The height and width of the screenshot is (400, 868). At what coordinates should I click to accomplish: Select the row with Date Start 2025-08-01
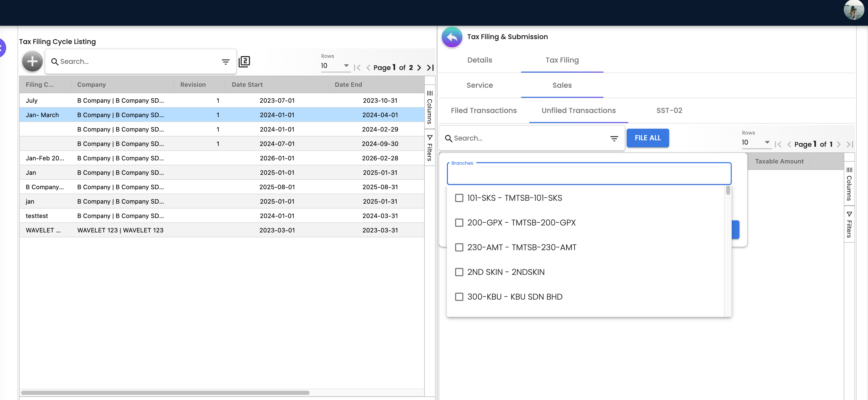coord(222,187)
